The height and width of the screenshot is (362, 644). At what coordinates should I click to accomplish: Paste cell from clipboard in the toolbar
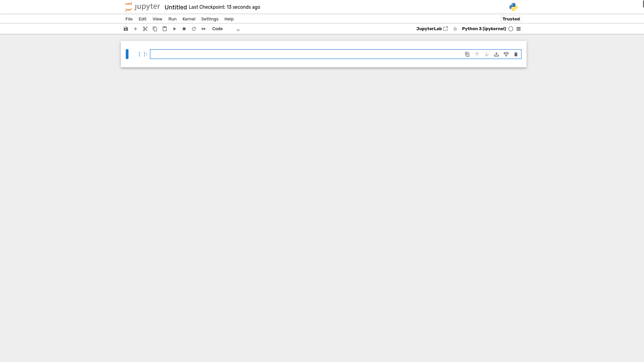165,29
